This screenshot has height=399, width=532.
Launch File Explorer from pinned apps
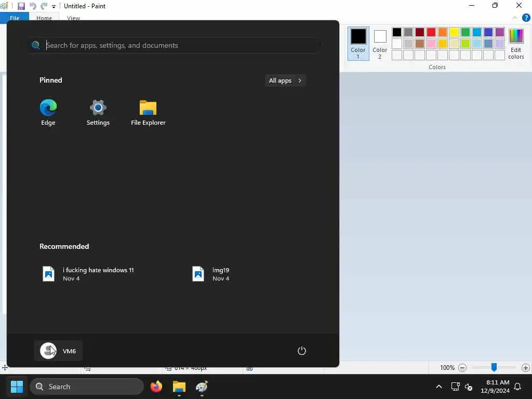point(148,113)
